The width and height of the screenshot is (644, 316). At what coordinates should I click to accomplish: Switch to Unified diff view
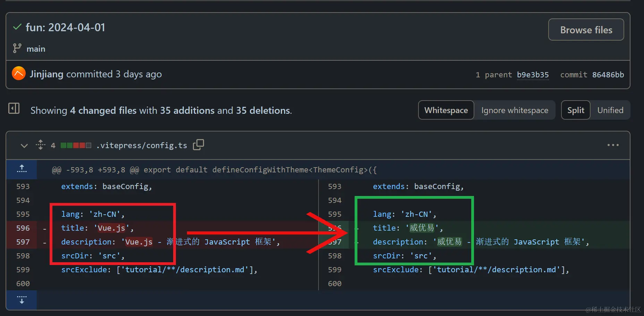point(610,110)
